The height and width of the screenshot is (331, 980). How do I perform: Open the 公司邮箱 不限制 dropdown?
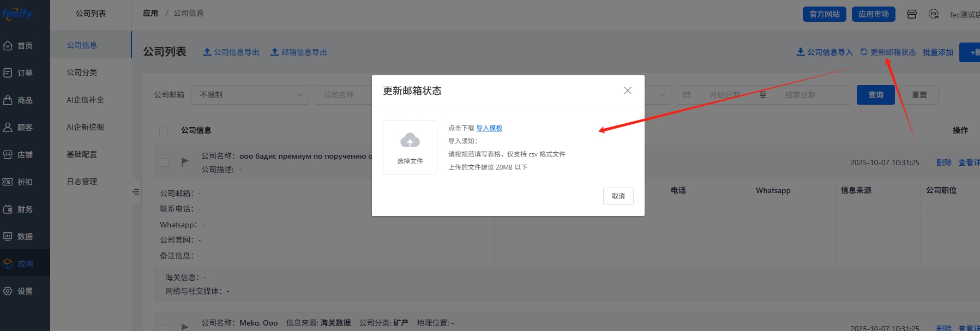pos(250,95)
